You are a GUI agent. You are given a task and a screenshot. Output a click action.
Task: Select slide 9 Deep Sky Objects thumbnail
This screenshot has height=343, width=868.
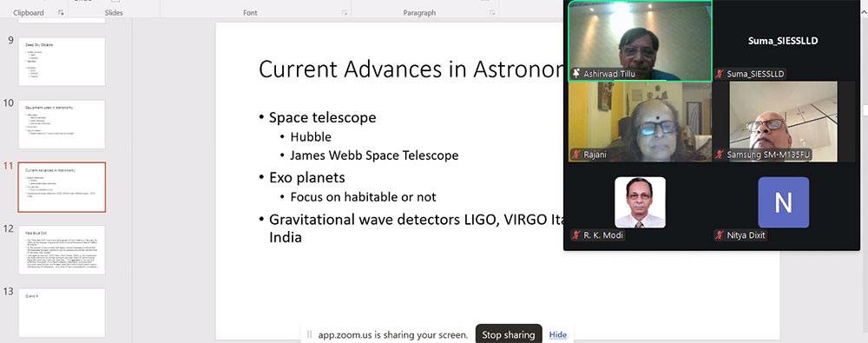click(x=62, y=62)
